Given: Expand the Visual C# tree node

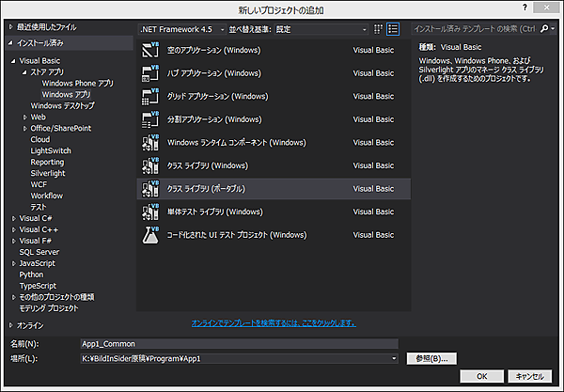Looking at the screenshot, I should 13,218.
